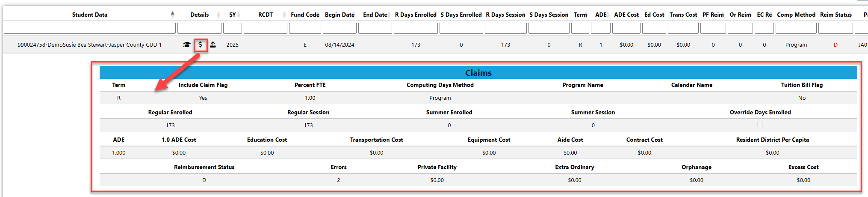Click the upload icon beside the dollar sign
The image size is (868, 197).
point(213,45)
